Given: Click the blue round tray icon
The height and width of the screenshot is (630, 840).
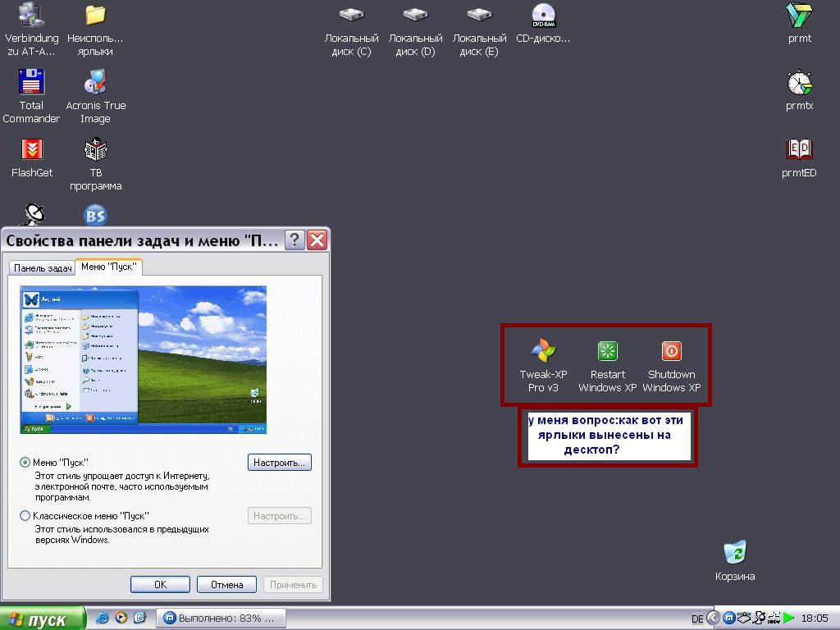Looking at the screenshot, I should click(728, 619).
